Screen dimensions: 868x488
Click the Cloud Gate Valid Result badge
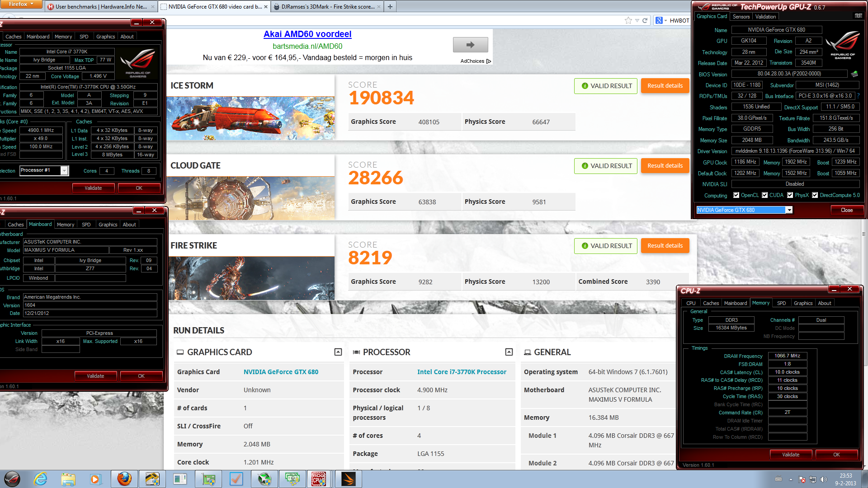coord(606,166)
